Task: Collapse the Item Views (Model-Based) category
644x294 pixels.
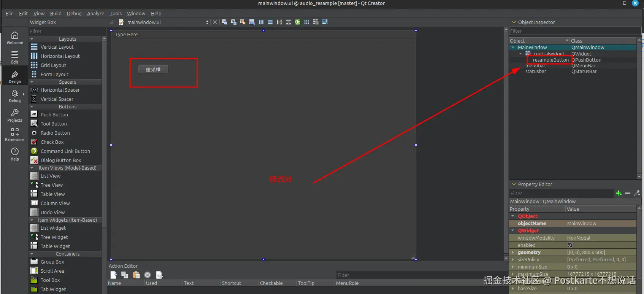Action: tap(32, 168)
